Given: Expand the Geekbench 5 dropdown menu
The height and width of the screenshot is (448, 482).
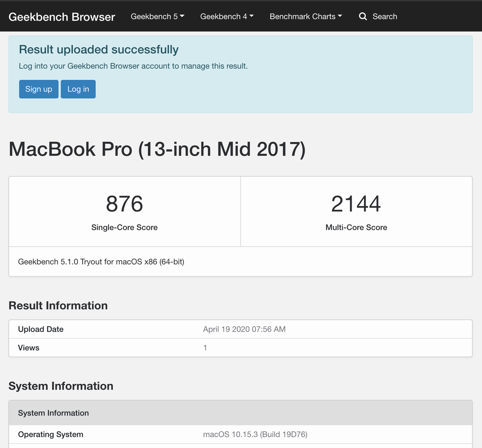Looking at the screenshot, I should point(157,16).
